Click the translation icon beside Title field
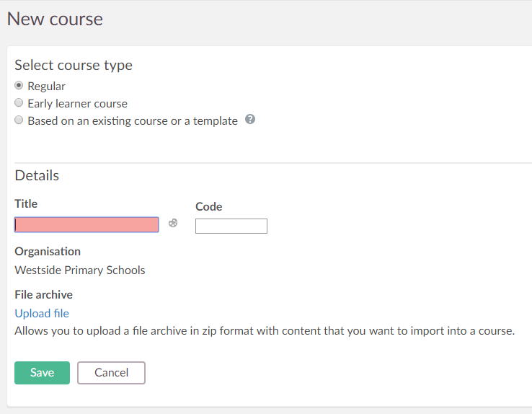Image resolution: width=532 pixels, height=414 pixels. pyautogui.click(x=173, y=224)
